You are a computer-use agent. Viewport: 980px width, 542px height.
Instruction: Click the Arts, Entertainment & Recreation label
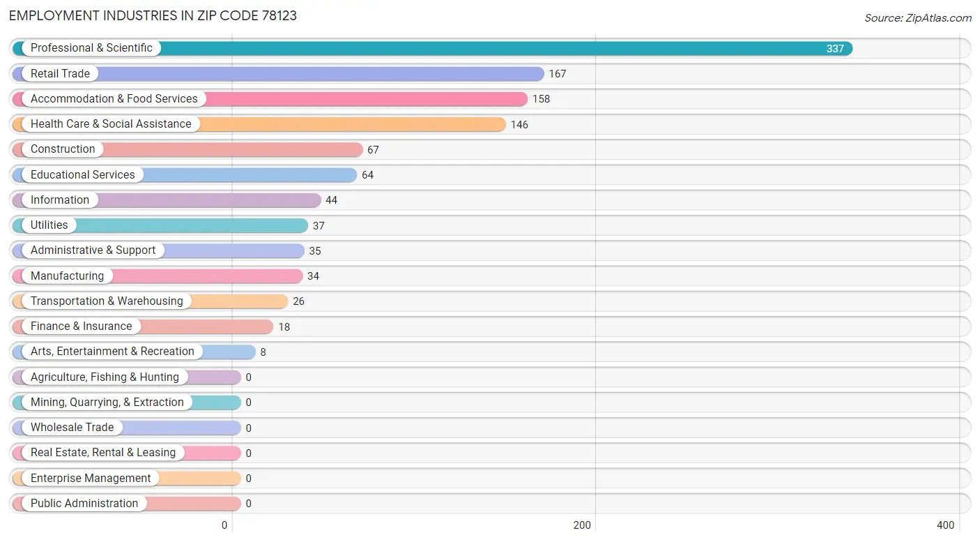click(112, 351)
